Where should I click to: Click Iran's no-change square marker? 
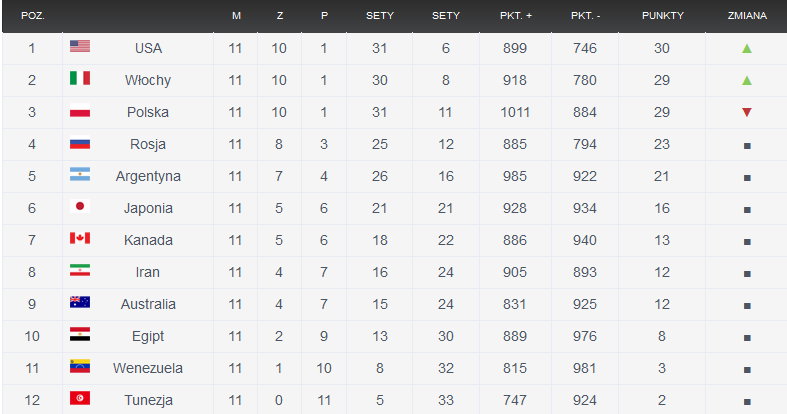(x=747, y=273)
